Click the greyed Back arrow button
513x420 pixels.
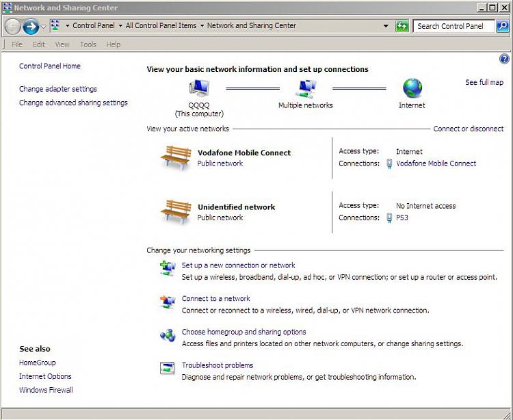tap(13, 27)
